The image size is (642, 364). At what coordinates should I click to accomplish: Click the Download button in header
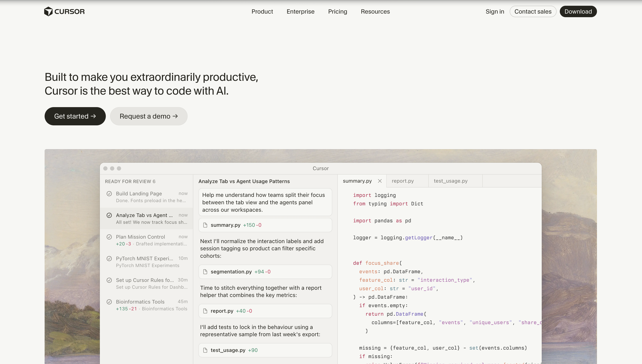point(578,11)
